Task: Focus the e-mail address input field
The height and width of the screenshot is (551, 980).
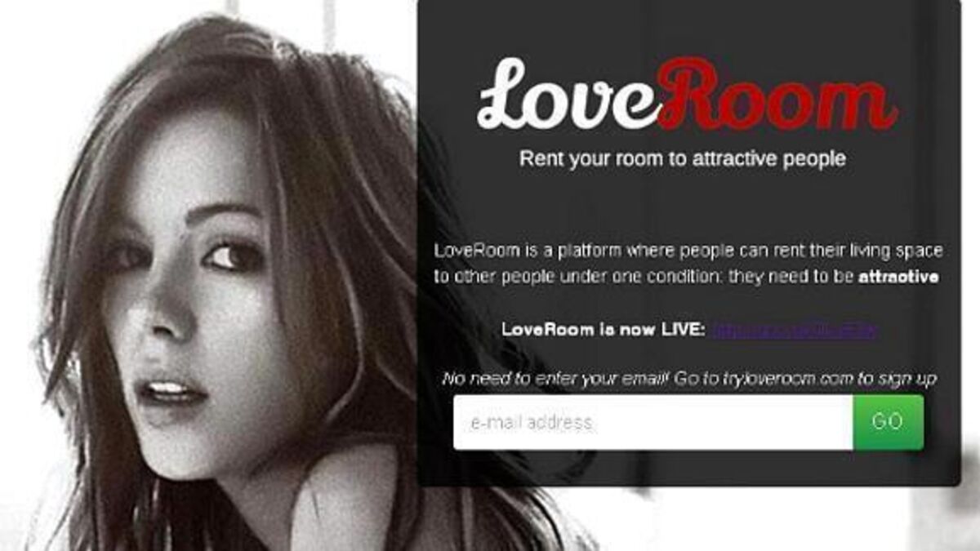Action: pos(653,422)
